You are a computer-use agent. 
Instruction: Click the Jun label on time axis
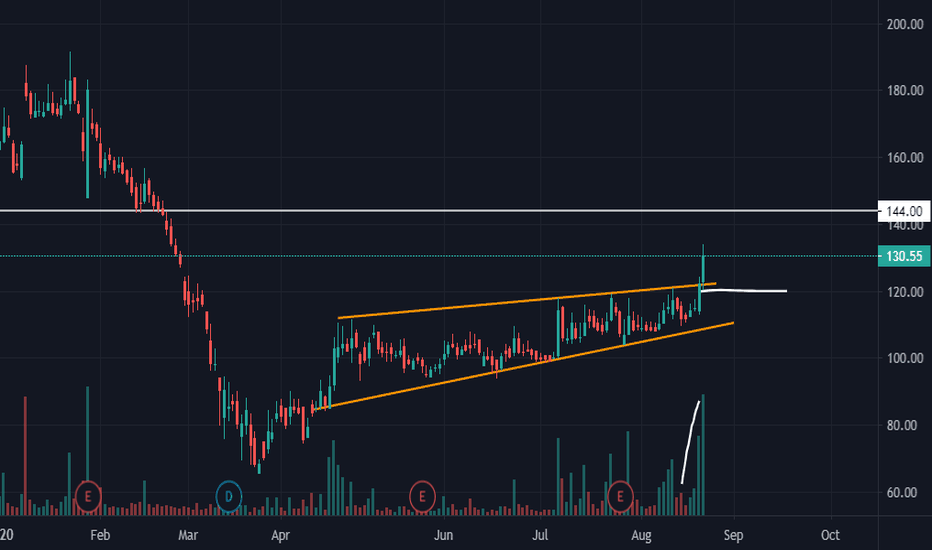click(x=443, y=535)
